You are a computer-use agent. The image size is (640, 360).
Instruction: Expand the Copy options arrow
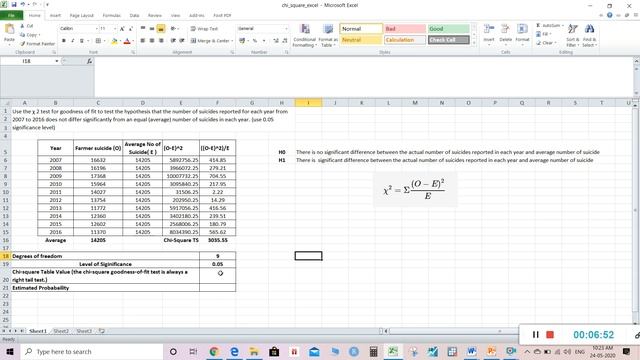pos(39,35)
